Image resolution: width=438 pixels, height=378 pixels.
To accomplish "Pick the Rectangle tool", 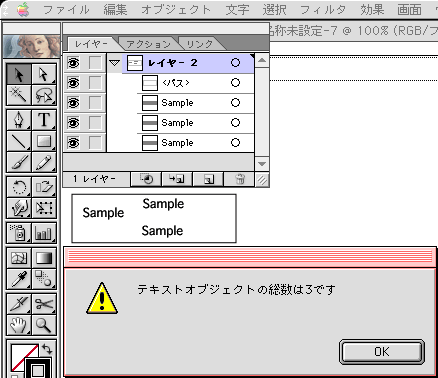I will click(44, 141).
